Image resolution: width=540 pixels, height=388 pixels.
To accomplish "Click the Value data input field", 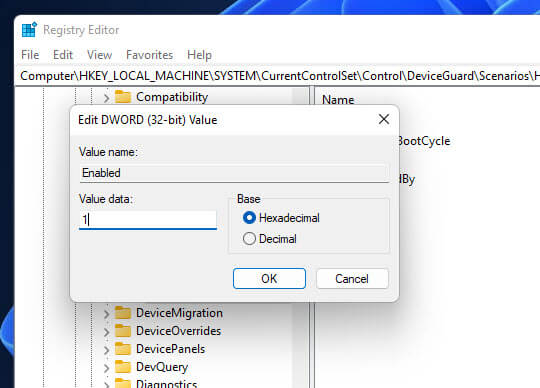I will pos(148,219).
